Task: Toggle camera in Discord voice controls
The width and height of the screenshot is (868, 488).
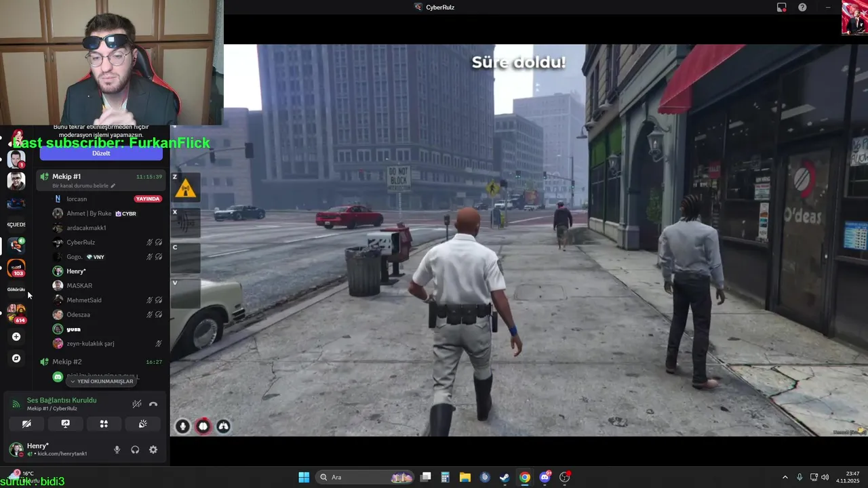Action: pos(26,424)
